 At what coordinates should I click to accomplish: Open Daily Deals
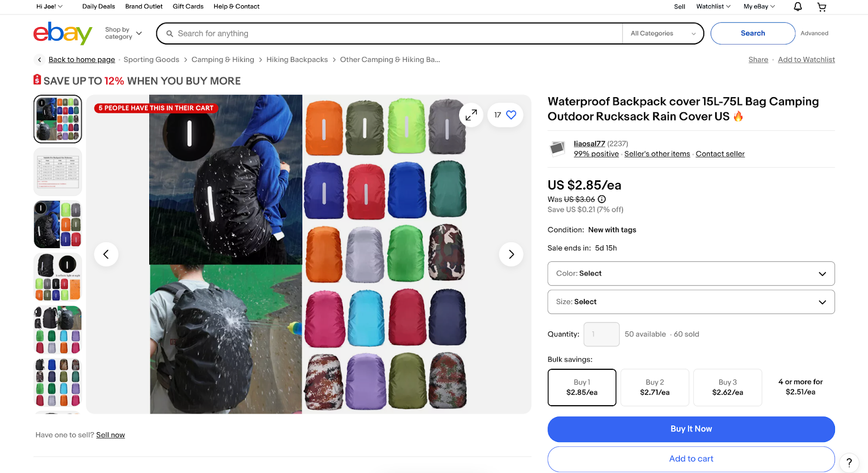[x=98, y=7]
